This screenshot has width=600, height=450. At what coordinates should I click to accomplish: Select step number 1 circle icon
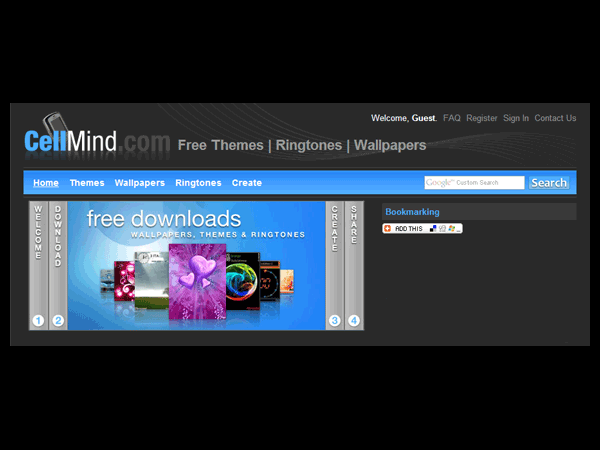[x=38, y=321]
